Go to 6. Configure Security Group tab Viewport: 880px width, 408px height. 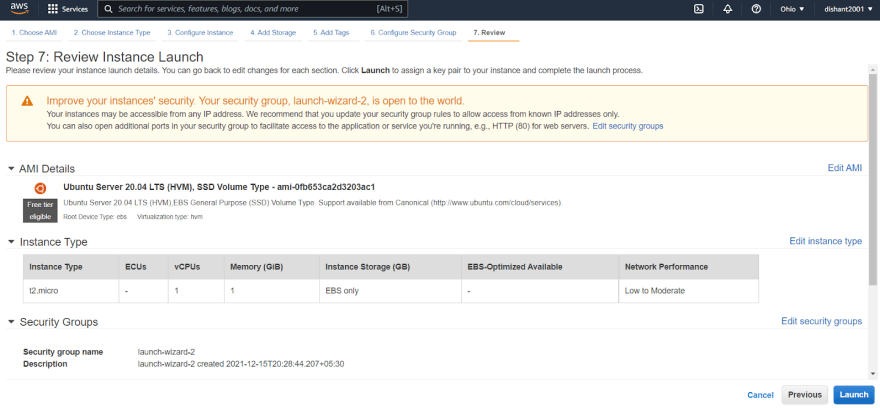pos(413,33)
